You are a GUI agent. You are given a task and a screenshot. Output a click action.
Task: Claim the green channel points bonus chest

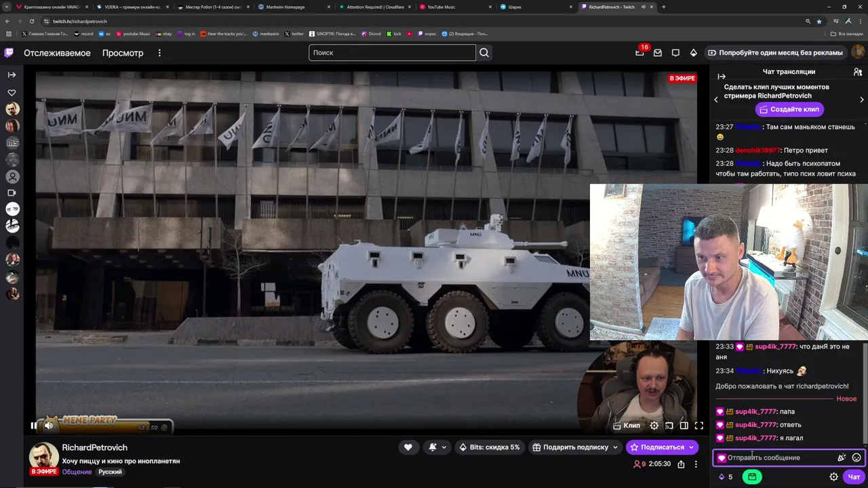click(752, 476)
